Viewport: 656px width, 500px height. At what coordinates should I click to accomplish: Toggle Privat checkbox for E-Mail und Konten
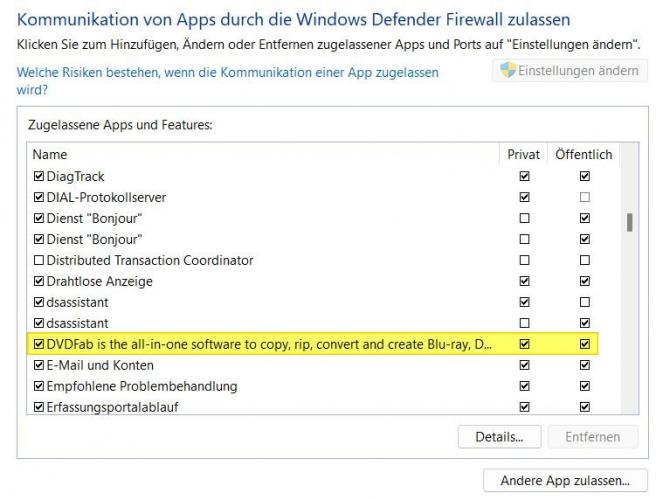click(x=524, y=365)
